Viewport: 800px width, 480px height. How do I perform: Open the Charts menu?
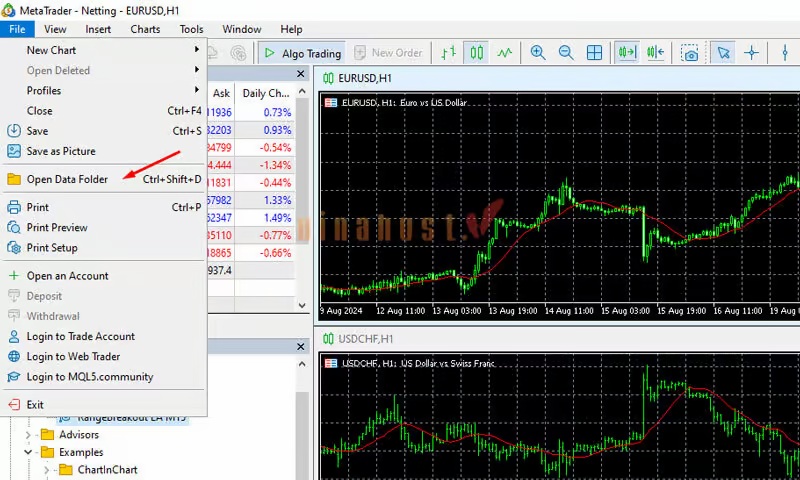point(145,29)
